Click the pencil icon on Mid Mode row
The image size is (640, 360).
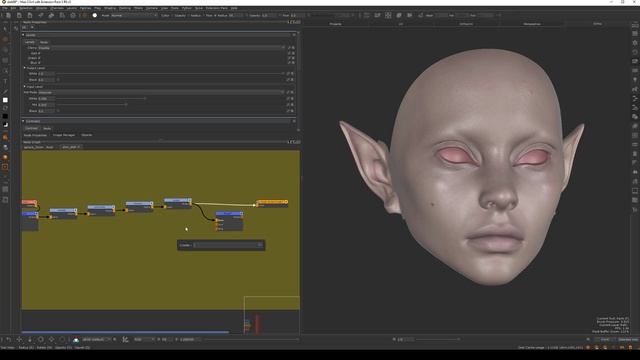pos(289,92)
